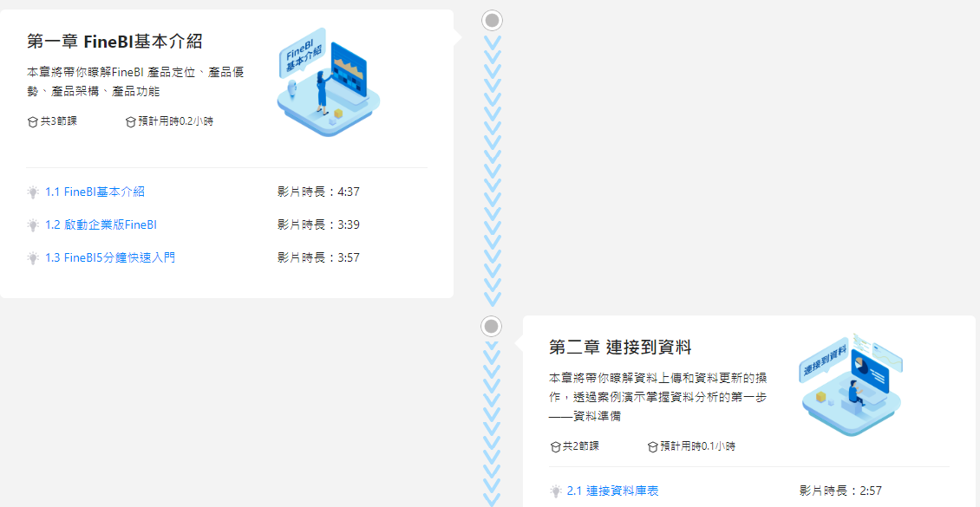This screenshot has height=507, width=980.
Task: Click the 連接到資料 chapter illustration
Action: 852,384
